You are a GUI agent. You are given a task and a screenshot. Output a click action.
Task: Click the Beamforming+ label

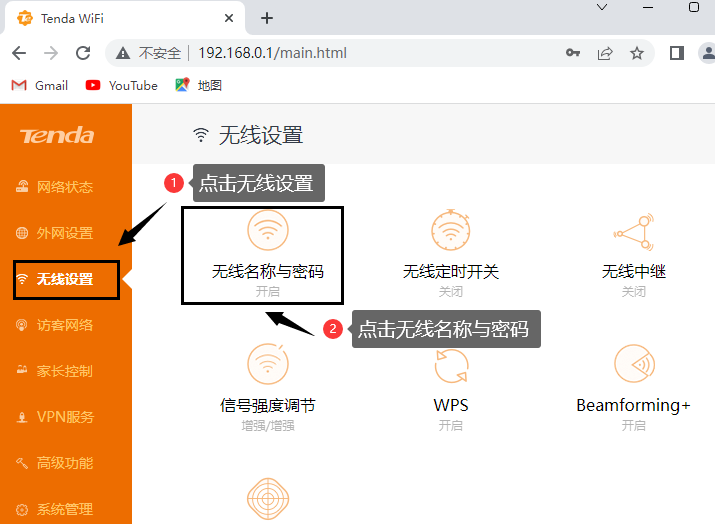(633, 405)
